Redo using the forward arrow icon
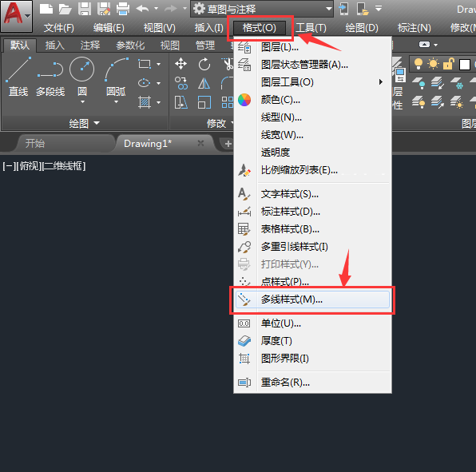476x472 pixels. tap(171, 9)
